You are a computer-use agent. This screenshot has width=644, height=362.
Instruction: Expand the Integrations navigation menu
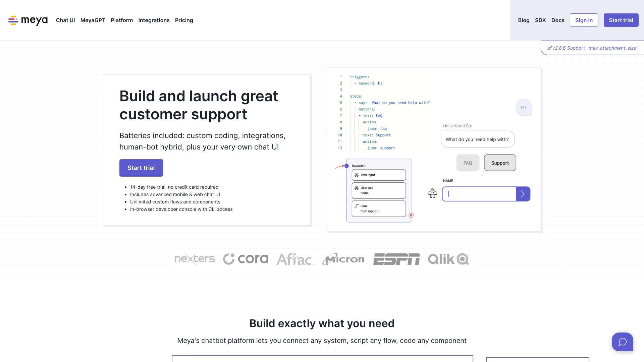pyautogui.click(x=154, y=20)
